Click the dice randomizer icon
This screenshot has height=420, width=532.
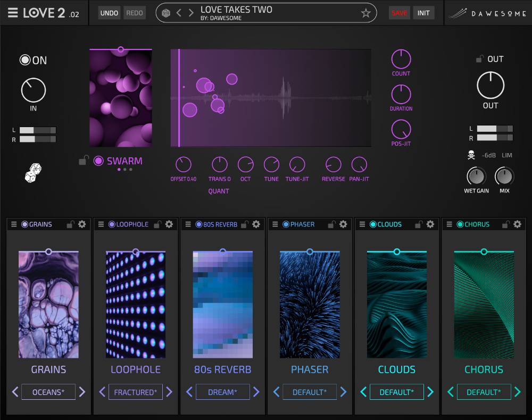33,173
